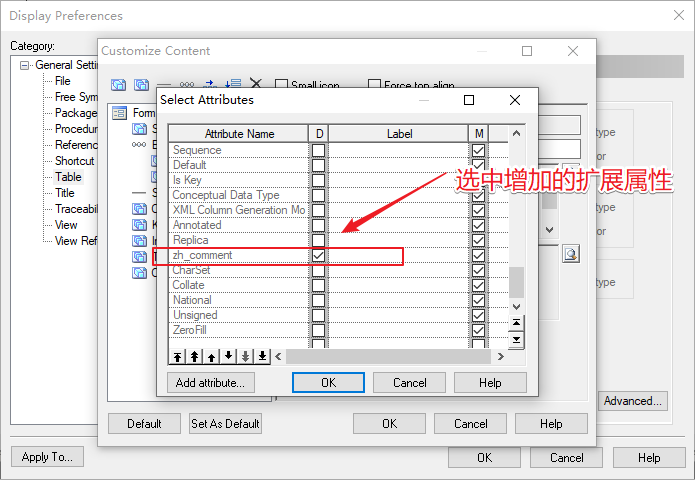The width and height of the screenshot is (695, 480).
Task: Select File in Category tree
Action: click(62, 81)
